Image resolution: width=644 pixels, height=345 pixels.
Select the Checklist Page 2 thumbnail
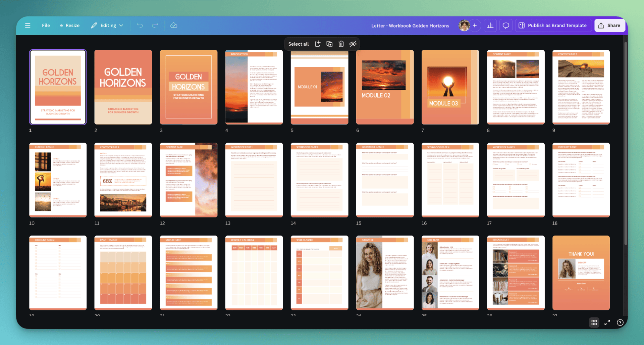[58, 273]
